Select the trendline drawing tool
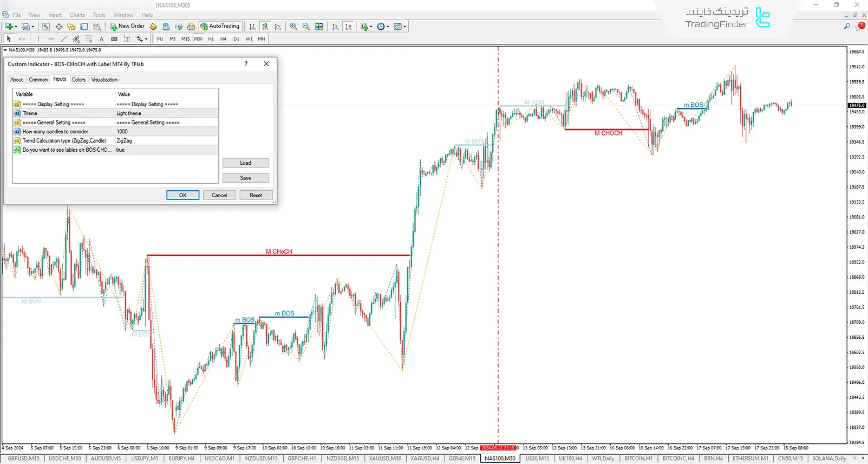Image resolution: width=868 pixels, height=464 pixels. point(63,39)
